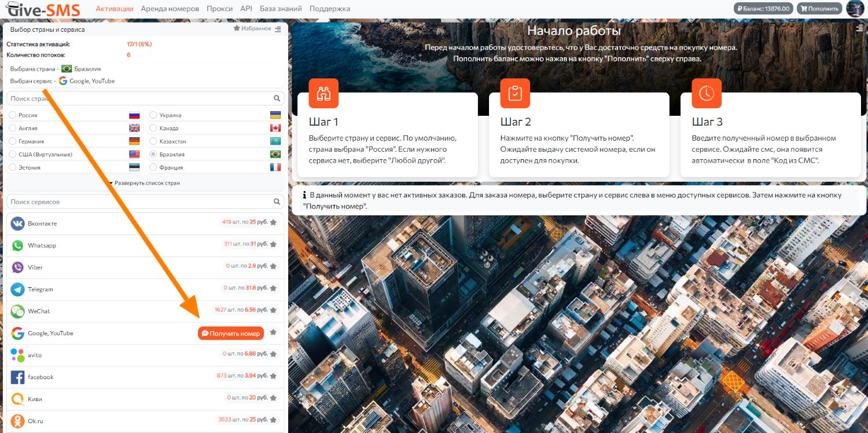Open the Избранное favorites list

point(252,28)
